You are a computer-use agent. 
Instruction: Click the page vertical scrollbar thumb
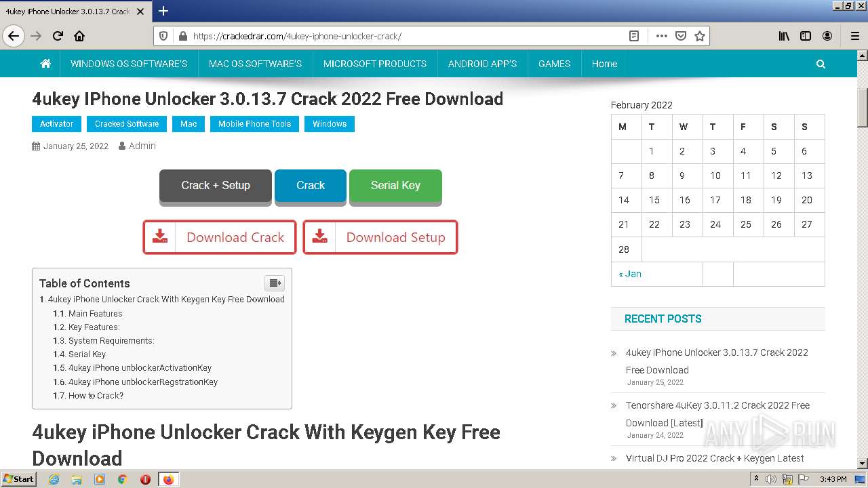[x=862, y=108]
